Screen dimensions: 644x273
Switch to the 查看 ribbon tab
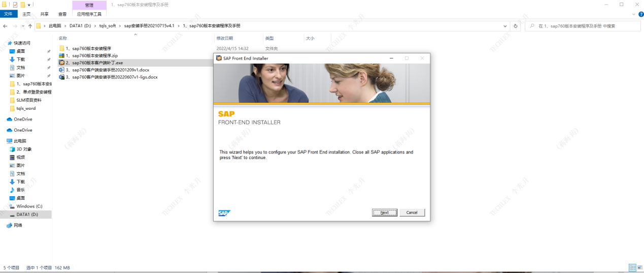[62, 14]
